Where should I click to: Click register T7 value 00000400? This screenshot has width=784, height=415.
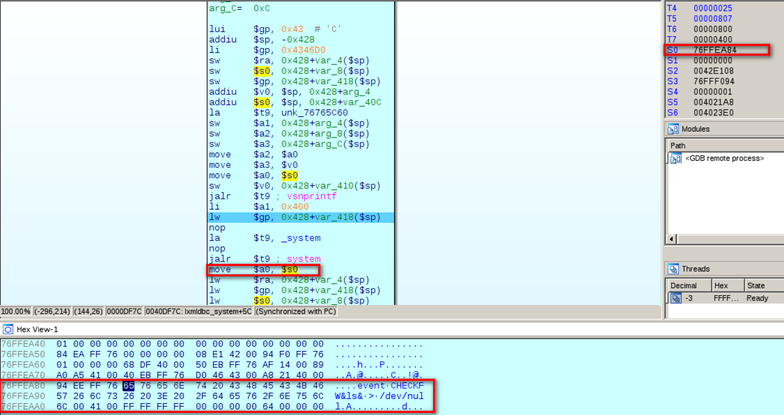tap(712, 40)
